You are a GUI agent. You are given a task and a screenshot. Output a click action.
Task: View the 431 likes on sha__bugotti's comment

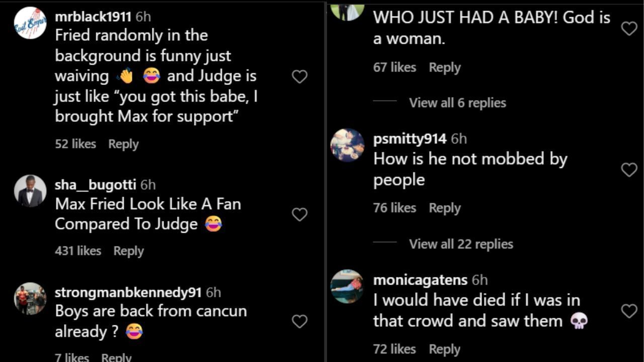[77, 251]
